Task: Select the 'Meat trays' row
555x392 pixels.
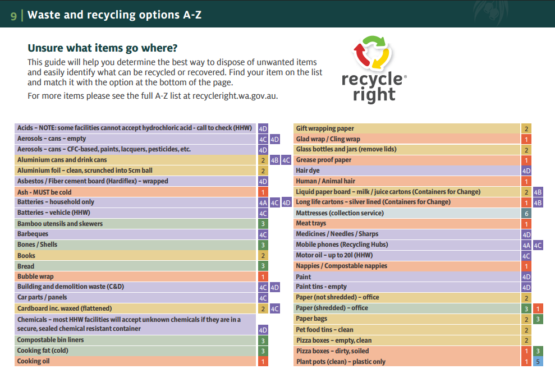Action: (x=407, y=224)
